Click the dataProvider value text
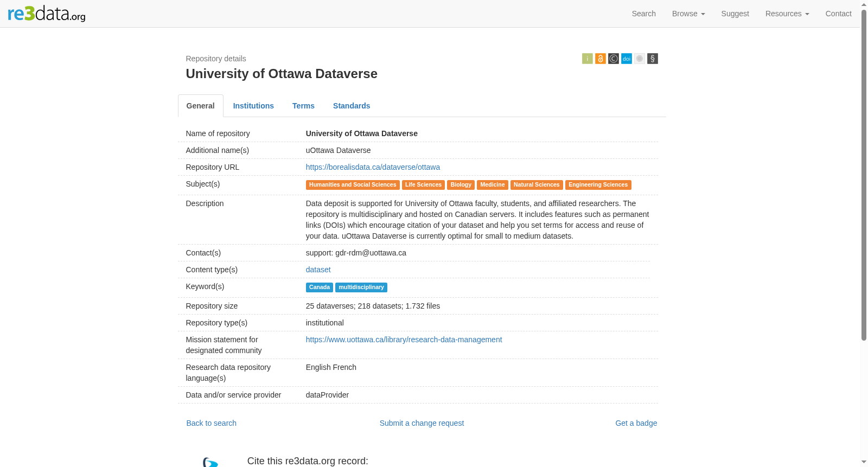 click(x=327, y=395)
